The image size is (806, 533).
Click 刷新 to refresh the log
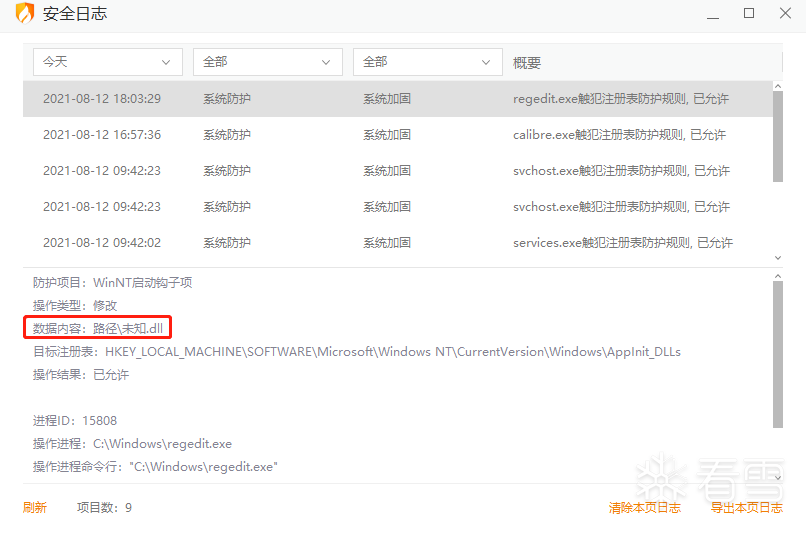(35, 508)
